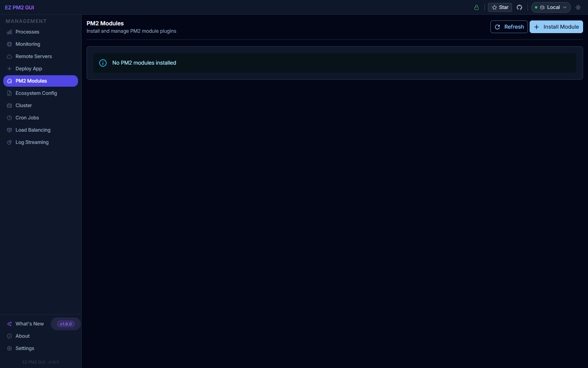This screenshot has width=588, height=368.
Task: Click the v1.6.0 version badge
Action: point(65,324)
